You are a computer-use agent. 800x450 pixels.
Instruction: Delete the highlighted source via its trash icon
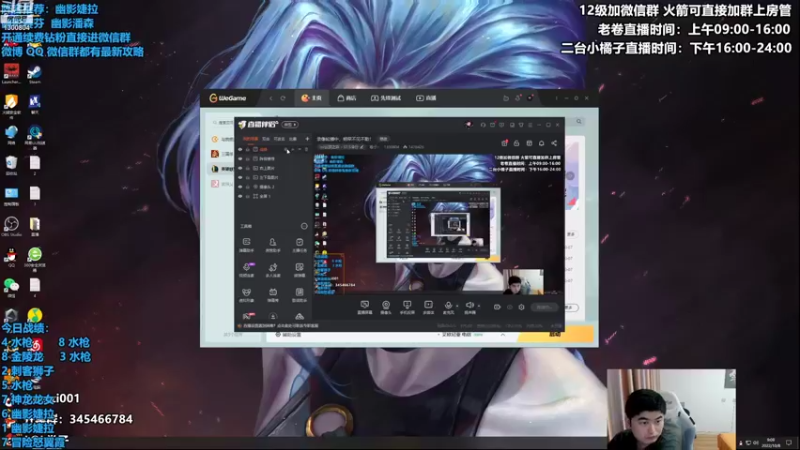pyautogui.click(x=306, y=149)
